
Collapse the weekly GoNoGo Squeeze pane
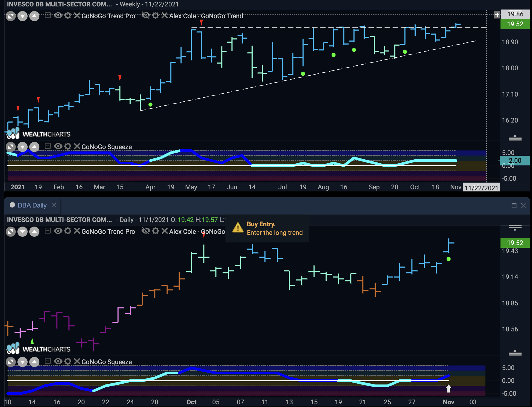48,146
